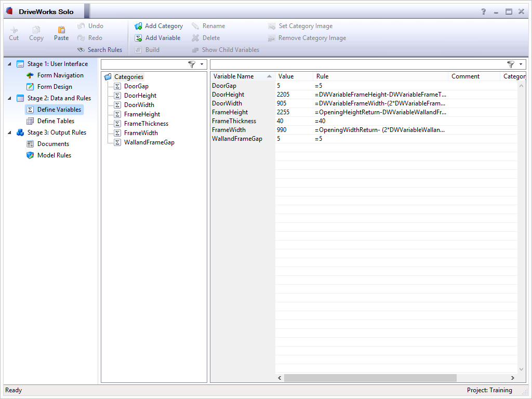532x399 pixels.
Task: Click the DriveWorks Solo logo icon
Action: [10, 11]
